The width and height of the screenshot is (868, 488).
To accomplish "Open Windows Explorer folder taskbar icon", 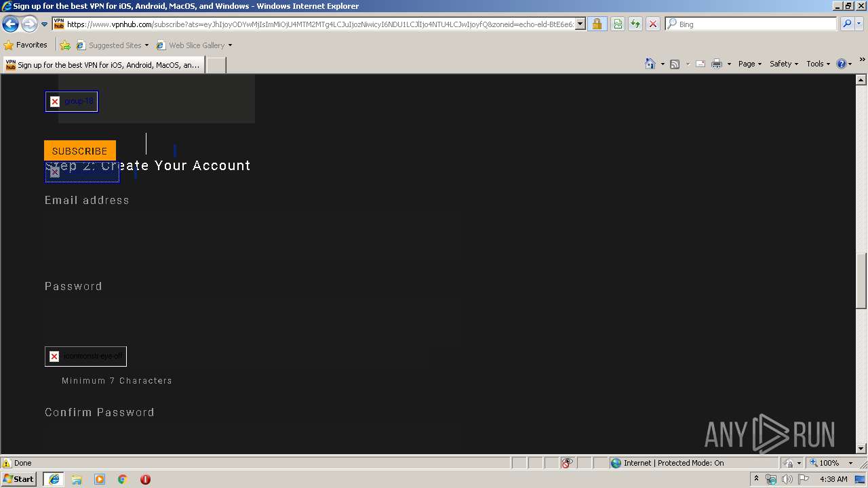I will point(77,479).
